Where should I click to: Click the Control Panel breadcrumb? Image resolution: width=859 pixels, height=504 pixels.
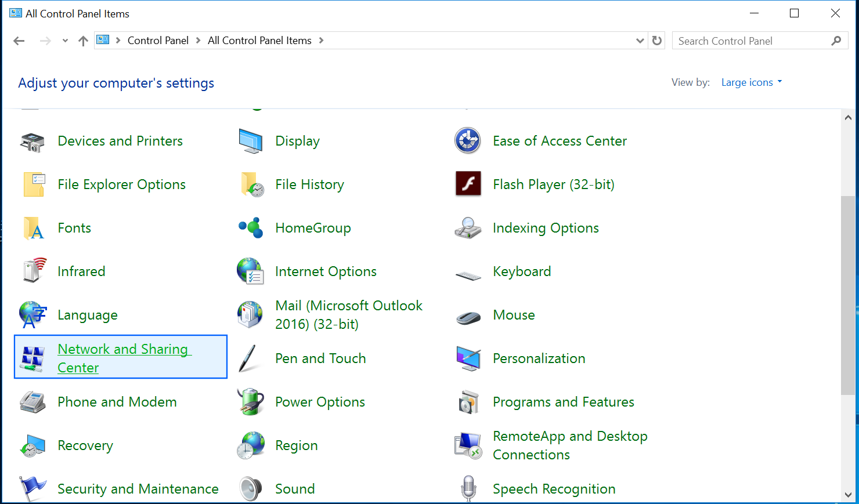tap(158, 41)
